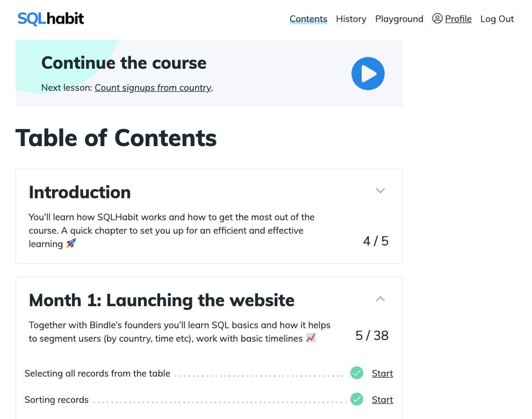Viewport: 532px width, 419px height.
Task: Start the Selecting all records lesson
Action: (x=382, y=373)
